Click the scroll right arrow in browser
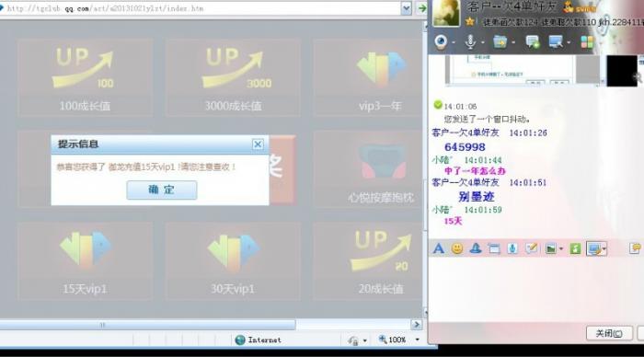Screen dimensions: 644x357 coord(417,325)
